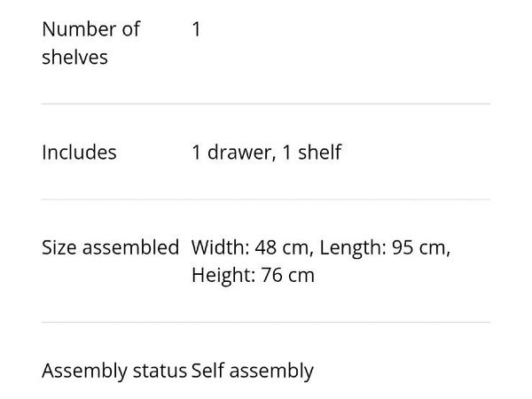This screenshot has height=399, width=532.
Task: Select the 'Width: 48 cm' text
Action: (x=250, y=247)
